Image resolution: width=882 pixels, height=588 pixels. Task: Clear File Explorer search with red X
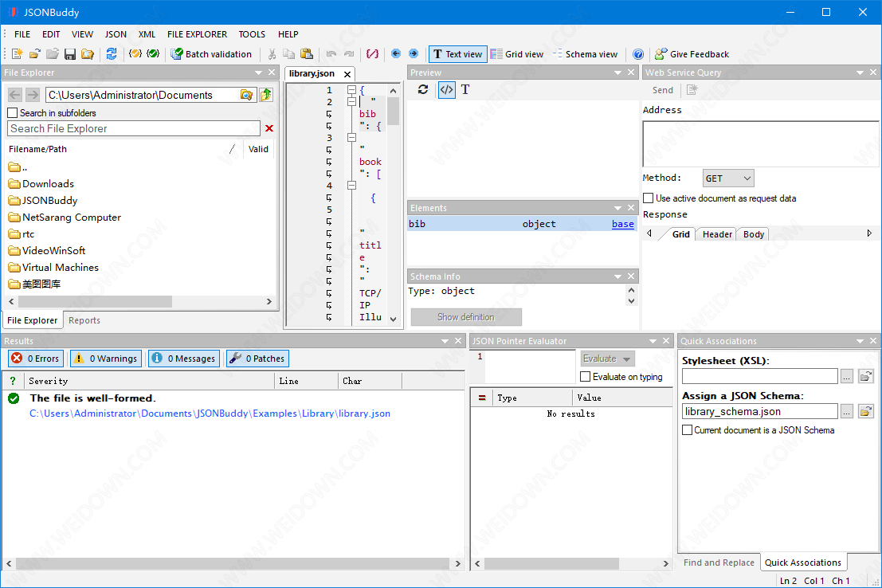pyautogui.click(x=269, y=128)
